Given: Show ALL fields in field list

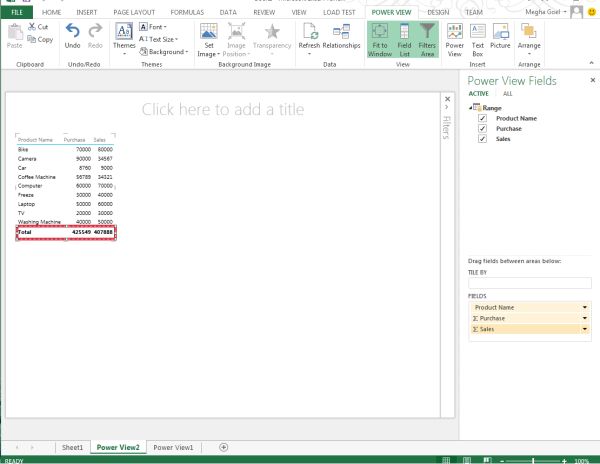Looking at the screenshot, I should pyautogui.click(x=507, y=94).
